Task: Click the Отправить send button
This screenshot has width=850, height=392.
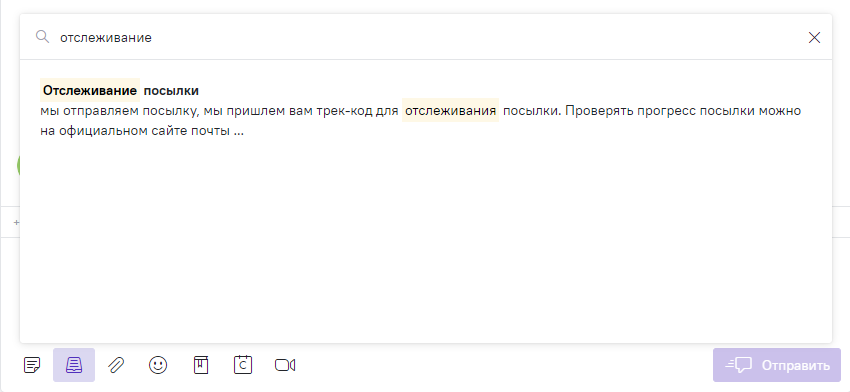Action: pyautogui.click(x=777, y=365)
